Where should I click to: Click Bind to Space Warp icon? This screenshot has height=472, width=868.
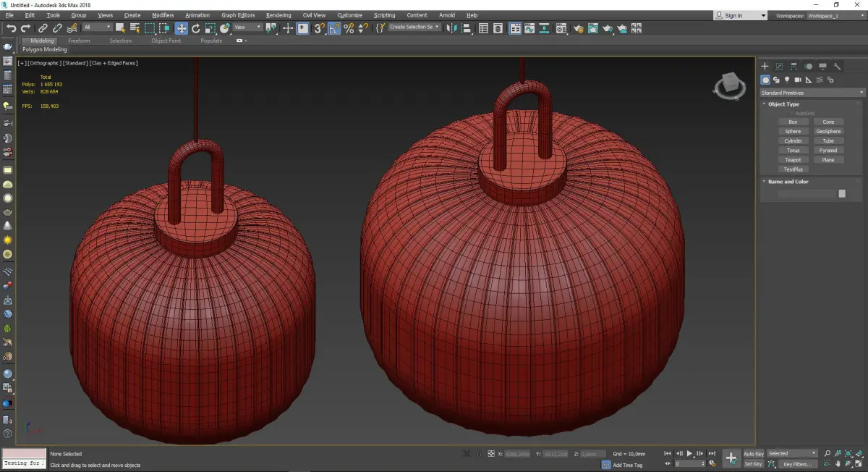pos(72,28)
